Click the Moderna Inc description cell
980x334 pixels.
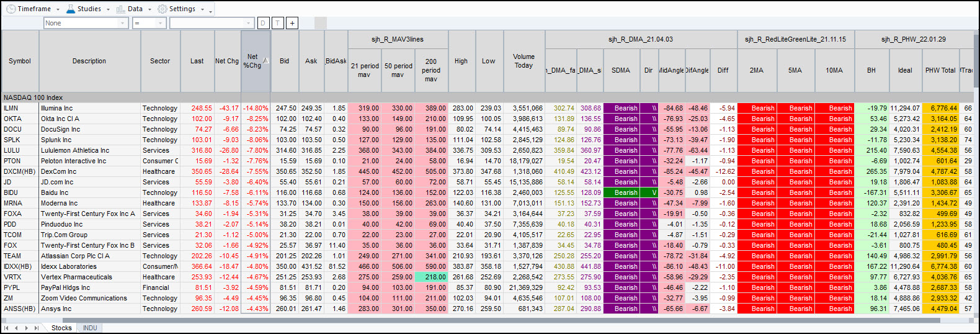(89, 203)
